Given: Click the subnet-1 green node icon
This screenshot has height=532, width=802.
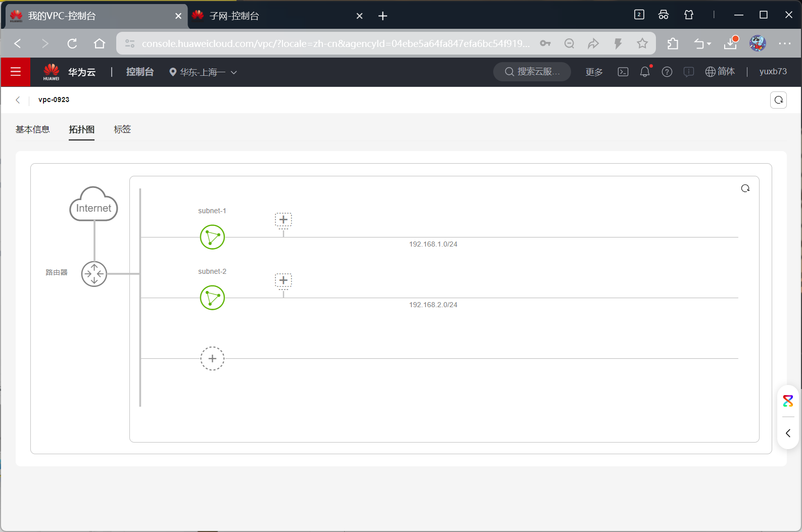Looking at the screenshot, I should (x=212, y=237).
